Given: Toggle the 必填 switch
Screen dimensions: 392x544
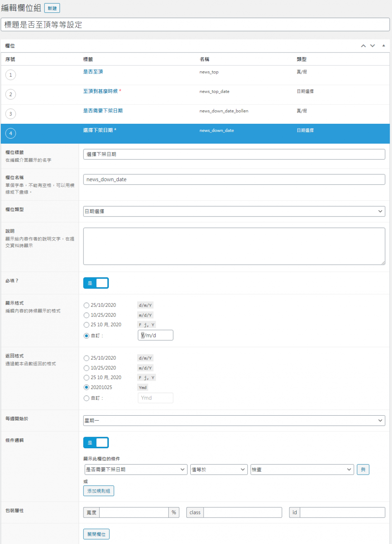Looking at the screenshot, I should (96, 283).
